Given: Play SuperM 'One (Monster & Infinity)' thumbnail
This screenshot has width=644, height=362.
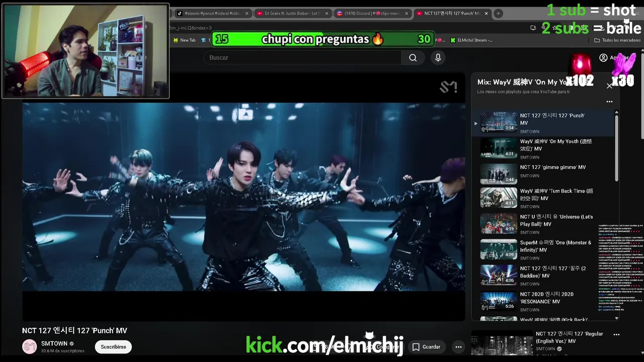Looking at the screenshot, I should [499, 249].
